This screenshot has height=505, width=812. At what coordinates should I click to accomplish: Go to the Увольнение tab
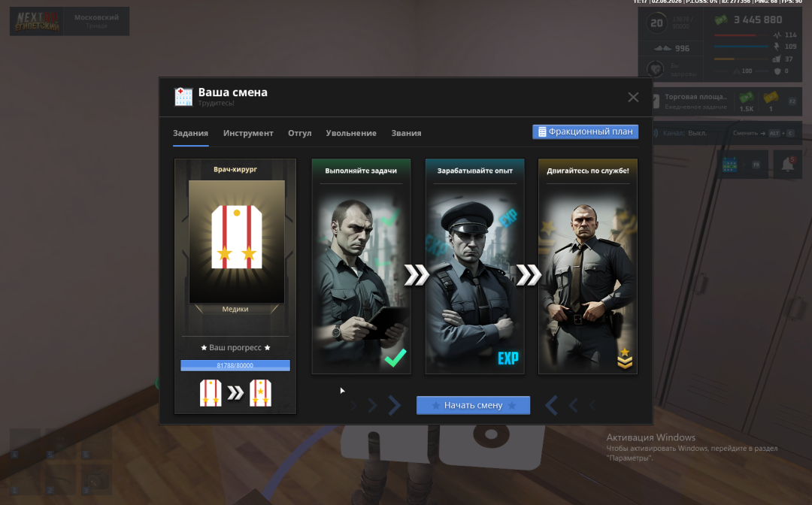click(x=351, y=133)
